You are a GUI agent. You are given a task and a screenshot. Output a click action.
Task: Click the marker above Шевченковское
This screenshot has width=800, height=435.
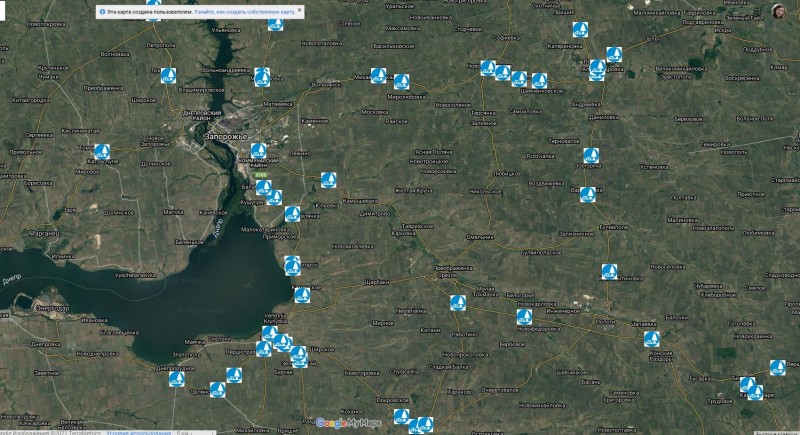[x=539, y=79]
